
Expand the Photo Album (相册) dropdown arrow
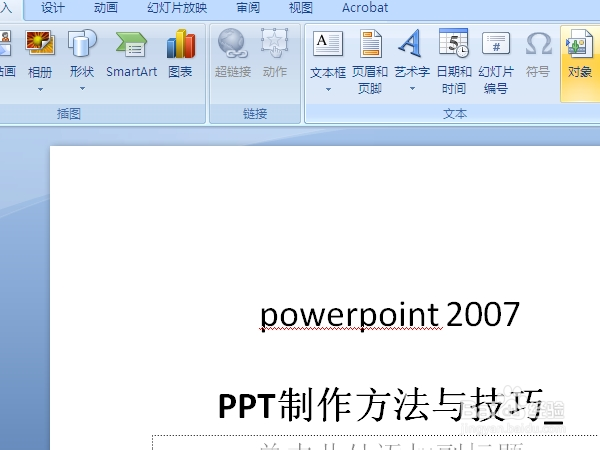40,90
